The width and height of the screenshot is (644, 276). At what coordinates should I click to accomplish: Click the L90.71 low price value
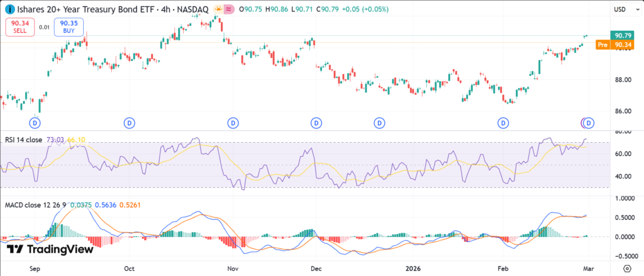(301, 9)
